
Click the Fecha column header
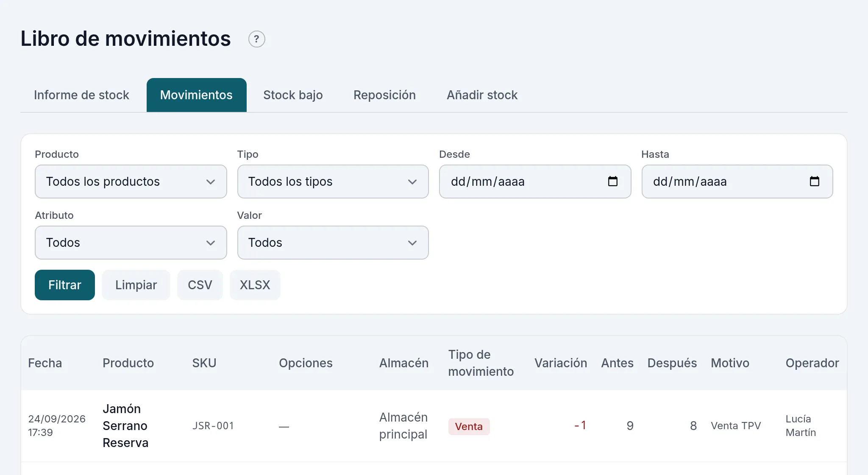(45, 363)
